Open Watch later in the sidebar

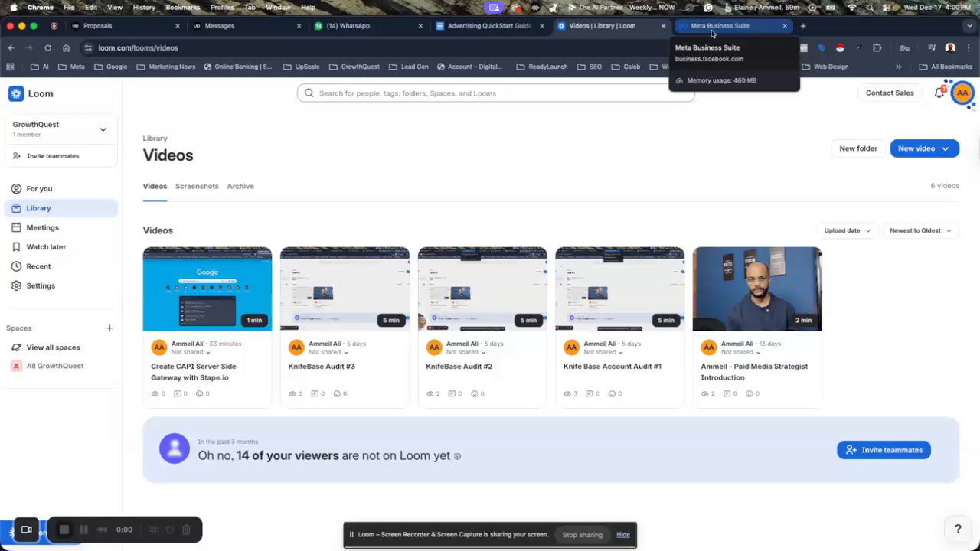(61, 246)
